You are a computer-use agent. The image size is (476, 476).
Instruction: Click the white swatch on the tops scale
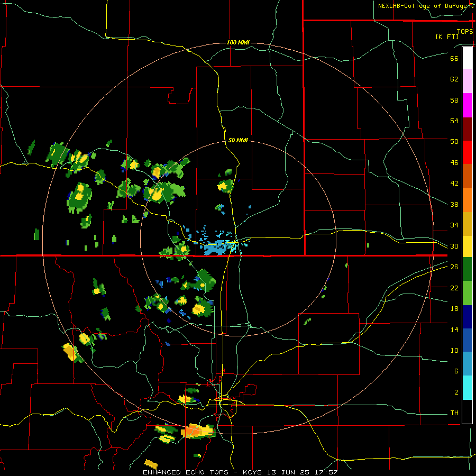click(467, 58)
